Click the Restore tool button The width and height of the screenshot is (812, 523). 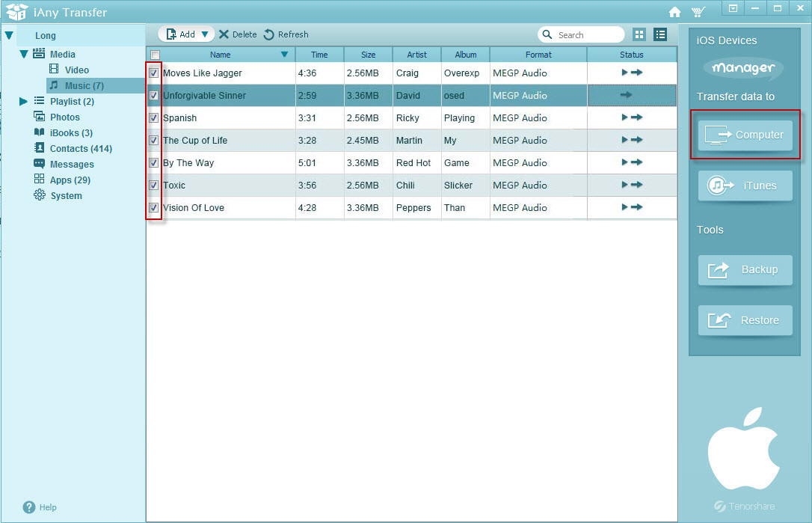click(x=745, y=320)
